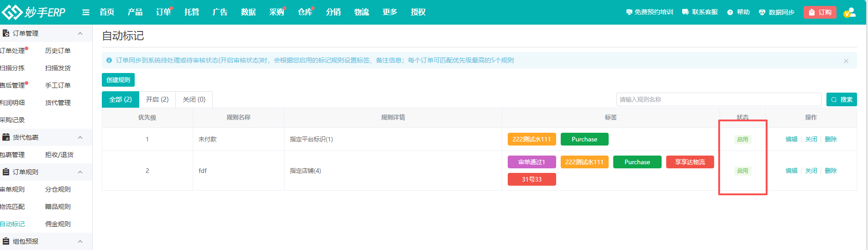Click the 订购 subscribe button

tap(820, 12)
